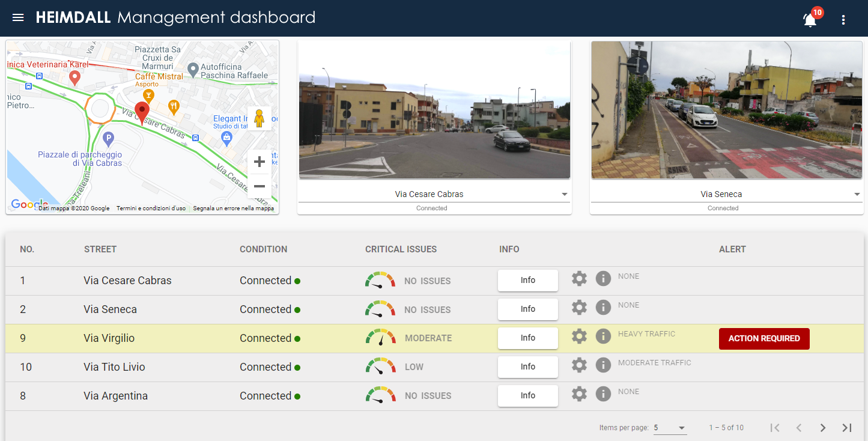Expand the Via Cesare Cabras camera dropdown
The width and height of the screenshot is (868, 441).
[x=564, y=195]
